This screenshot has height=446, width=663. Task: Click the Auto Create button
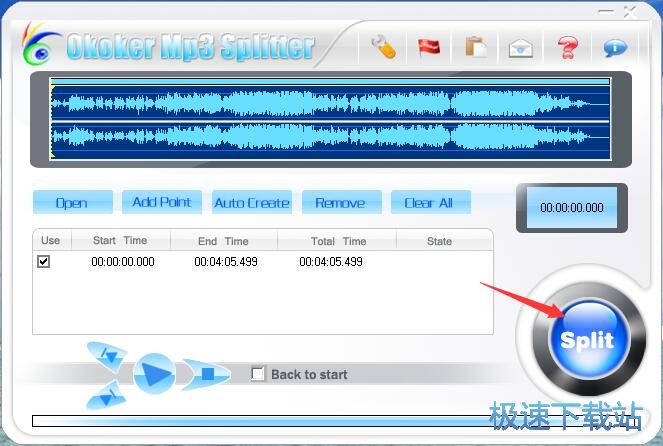[x=251, y=203]
